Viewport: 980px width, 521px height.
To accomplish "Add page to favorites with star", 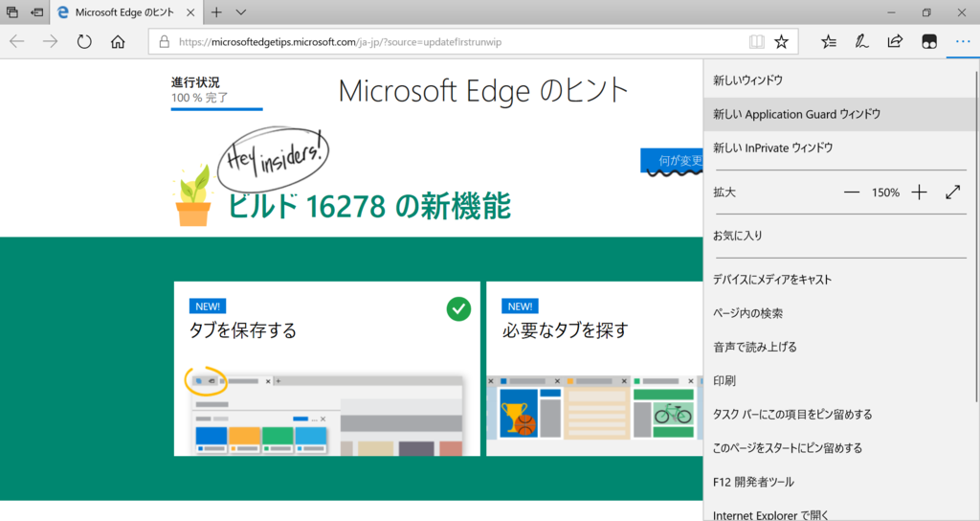I will pos(781,42).
